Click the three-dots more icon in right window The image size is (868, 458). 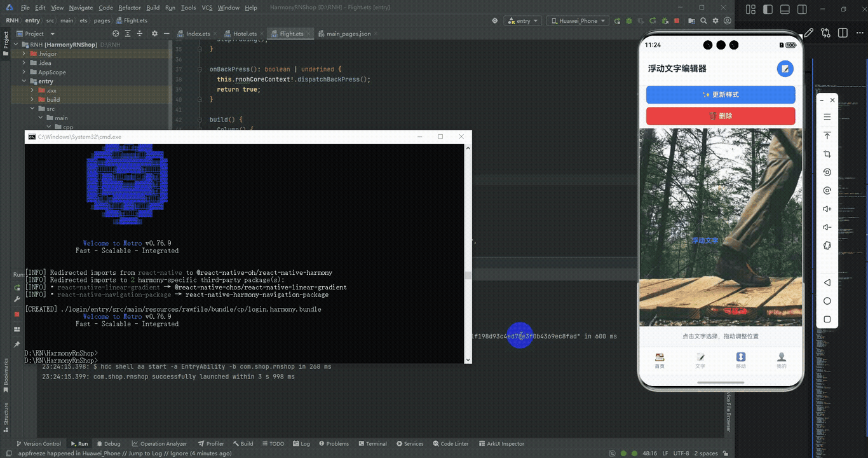tap(860, 33)
